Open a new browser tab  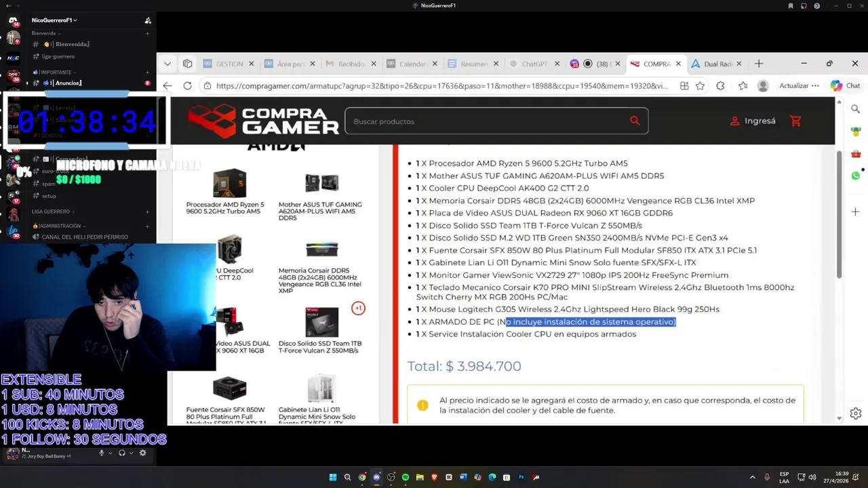(759, 64)
